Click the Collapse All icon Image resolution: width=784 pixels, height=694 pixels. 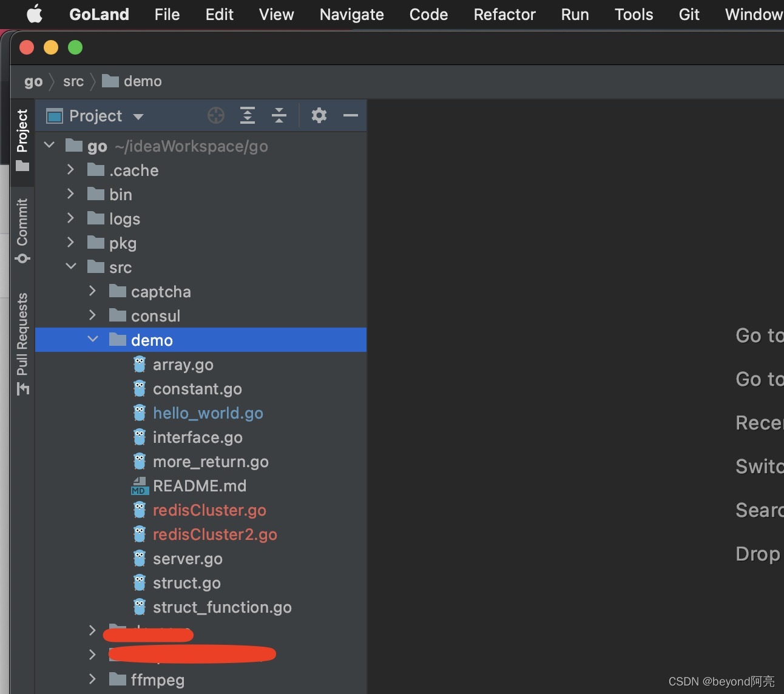(x=279, y=115)
